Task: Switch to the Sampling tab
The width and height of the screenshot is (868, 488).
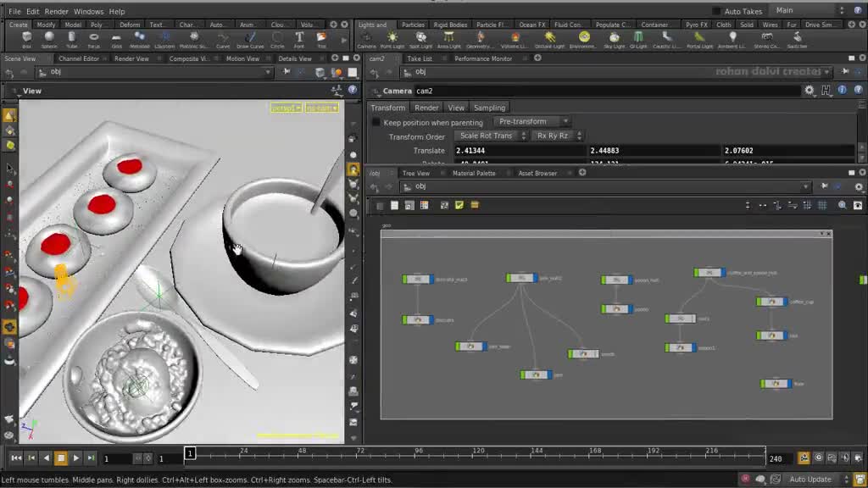Action: [489, 108]
